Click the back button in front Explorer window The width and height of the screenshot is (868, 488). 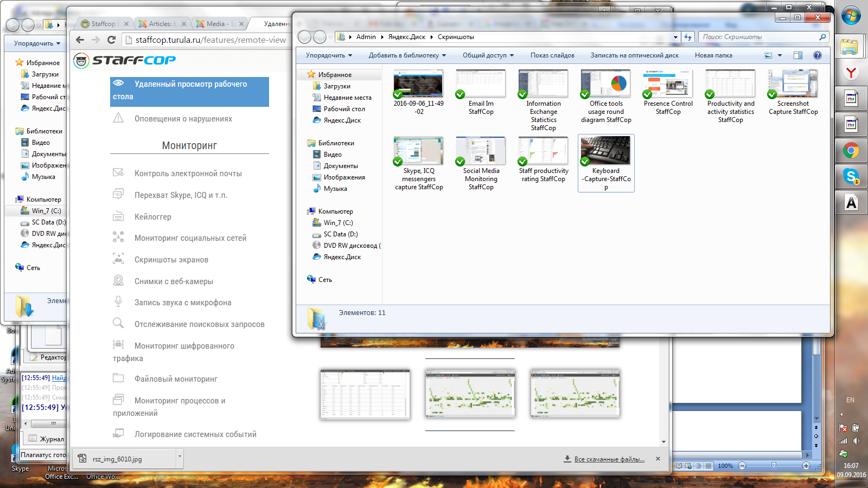tap(305, 37)
